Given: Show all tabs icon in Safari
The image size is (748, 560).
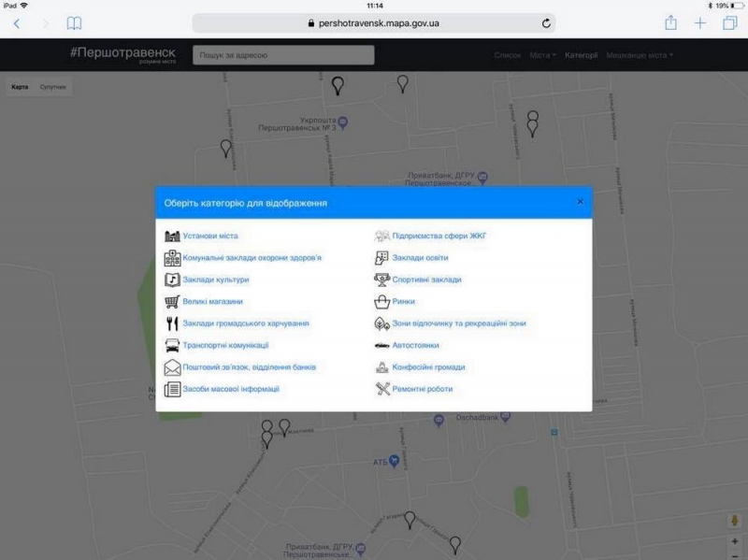Looking at the screenshot, I should [729, 23].
